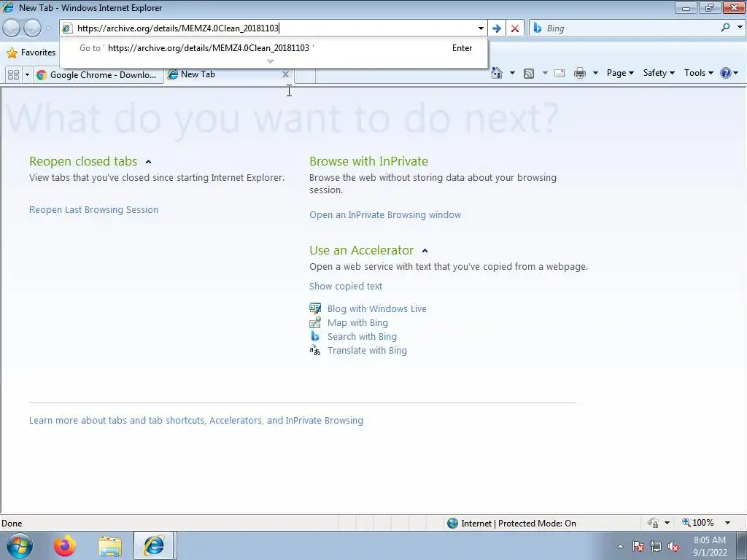Show hidden system tray icons arrow

620,546
